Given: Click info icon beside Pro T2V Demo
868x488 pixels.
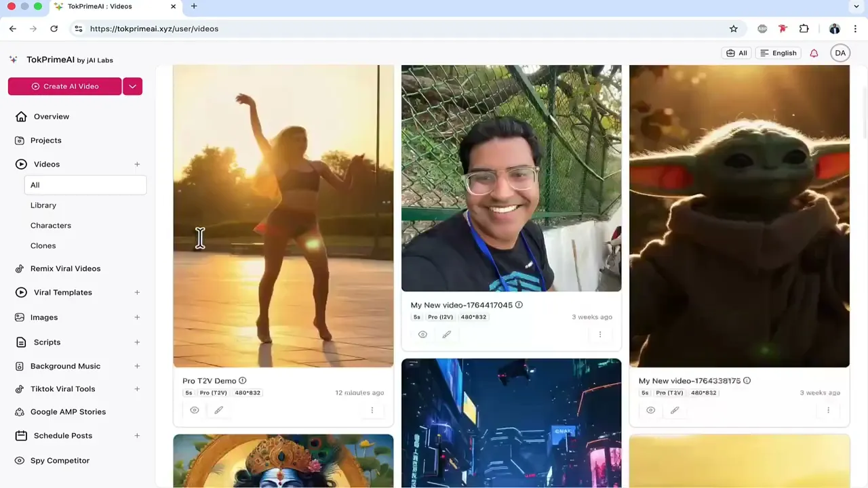Looking at the screenshot, I should (x=242, y=381).
